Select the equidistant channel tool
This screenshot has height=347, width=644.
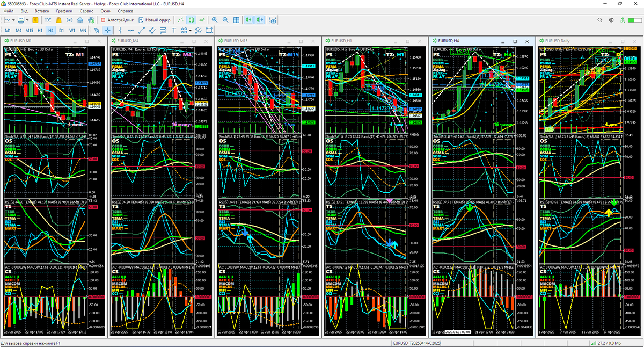[x=152, y=31]
